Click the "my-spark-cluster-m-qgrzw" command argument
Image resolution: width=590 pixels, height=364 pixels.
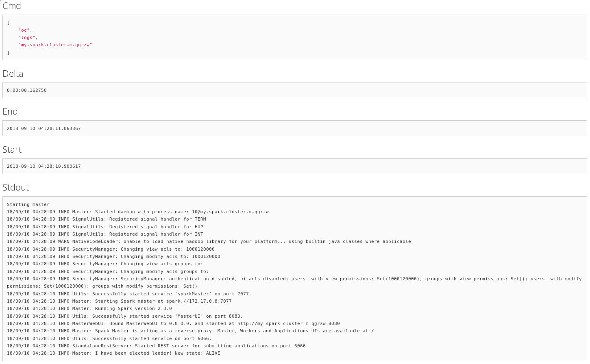tap(55, 45)
